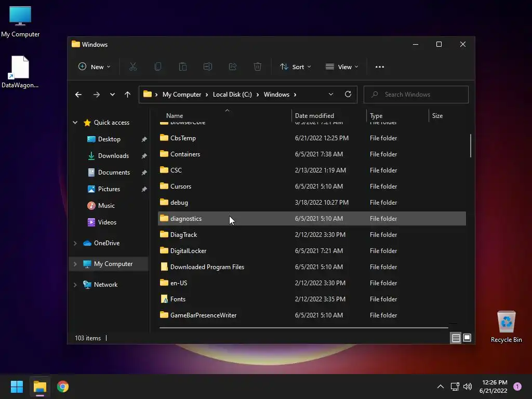Go up one level with up arrow
The height and width of the screenshot is (399, 532).
coord(128,95)
